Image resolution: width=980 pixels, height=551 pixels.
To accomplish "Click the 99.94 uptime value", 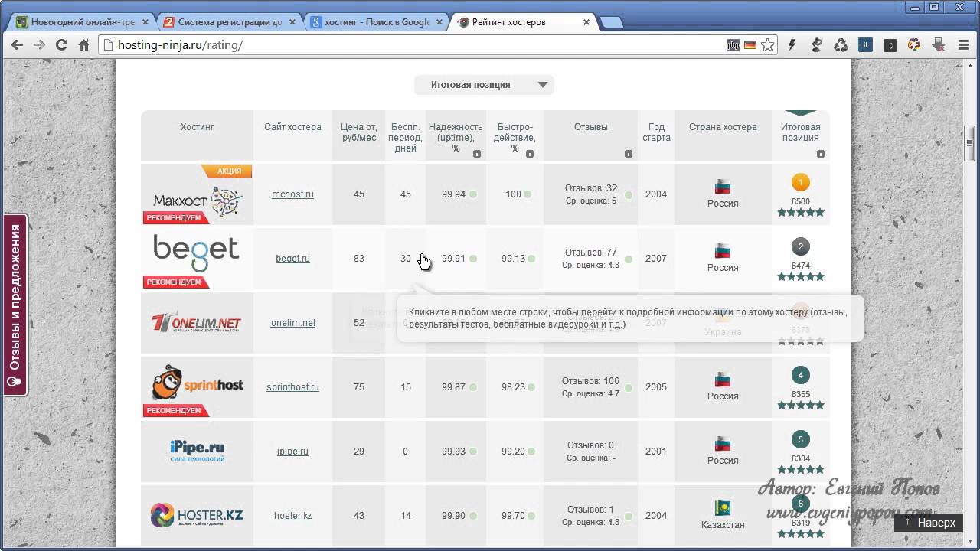I will [453, 194].
